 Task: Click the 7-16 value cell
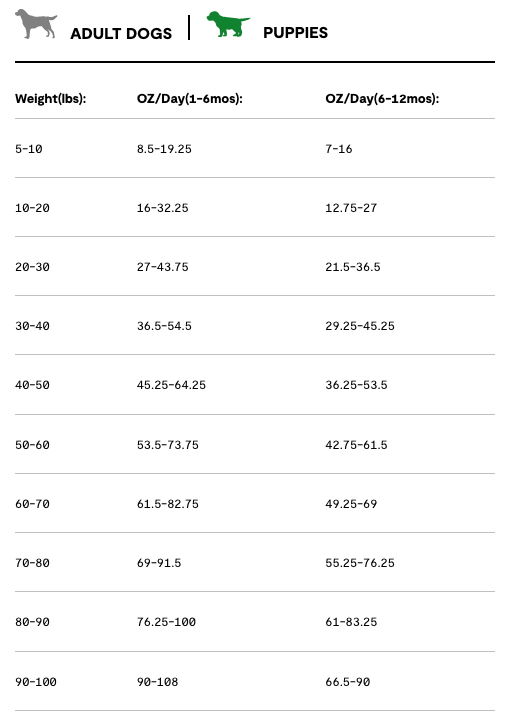[x=338, y=149]
